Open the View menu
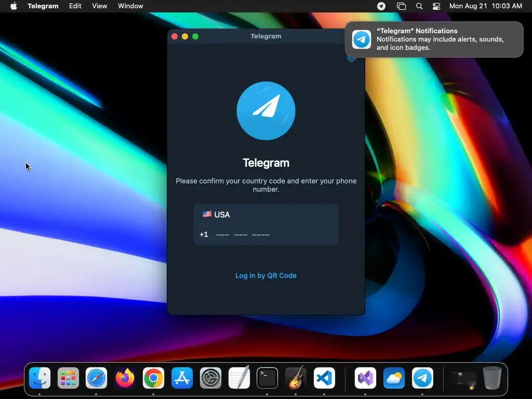Viewport: 532px width, 399px height. [99, 6]
